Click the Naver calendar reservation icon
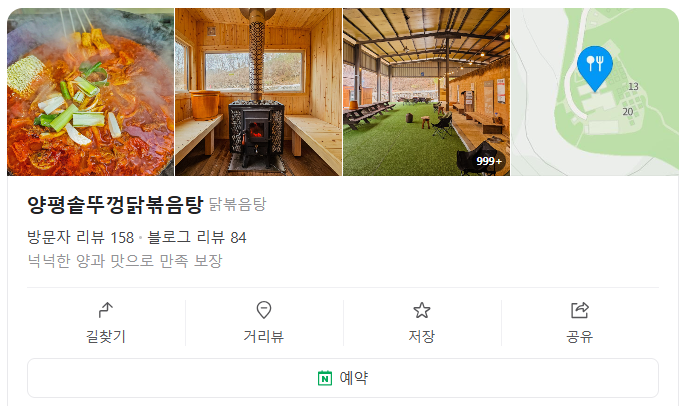Screen dimensions: 693x406 click(x=325, y=378)
